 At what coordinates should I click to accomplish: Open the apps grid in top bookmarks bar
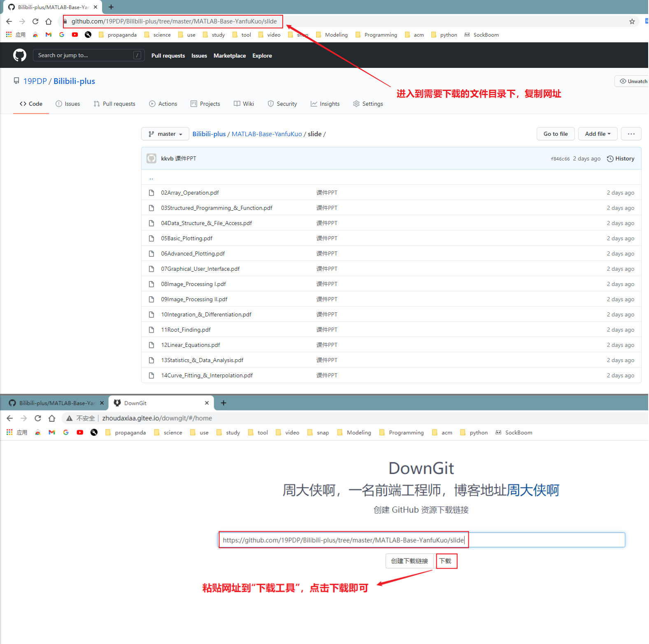(x=9, y=35)
